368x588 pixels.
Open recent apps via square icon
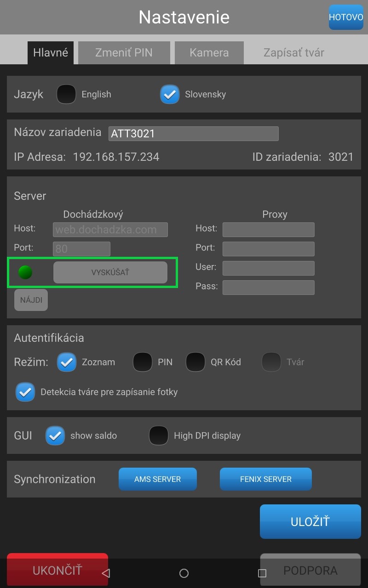pos(262,573)
